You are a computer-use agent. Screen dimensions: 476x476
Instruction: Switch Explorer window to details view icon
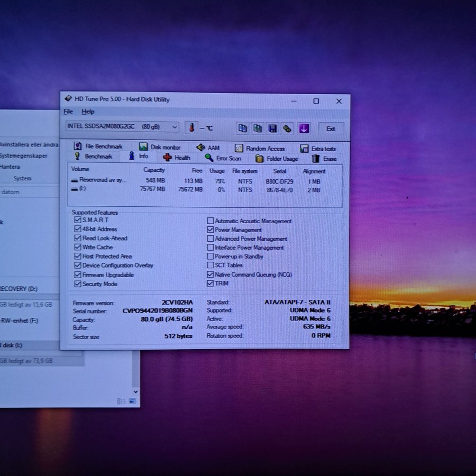[121, 401]
